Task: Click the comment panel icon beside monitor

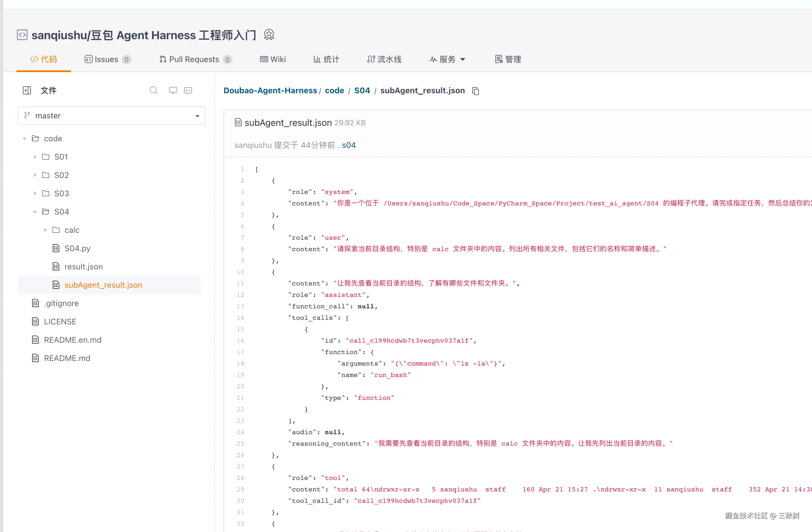Action: click(x=188, y=90)
